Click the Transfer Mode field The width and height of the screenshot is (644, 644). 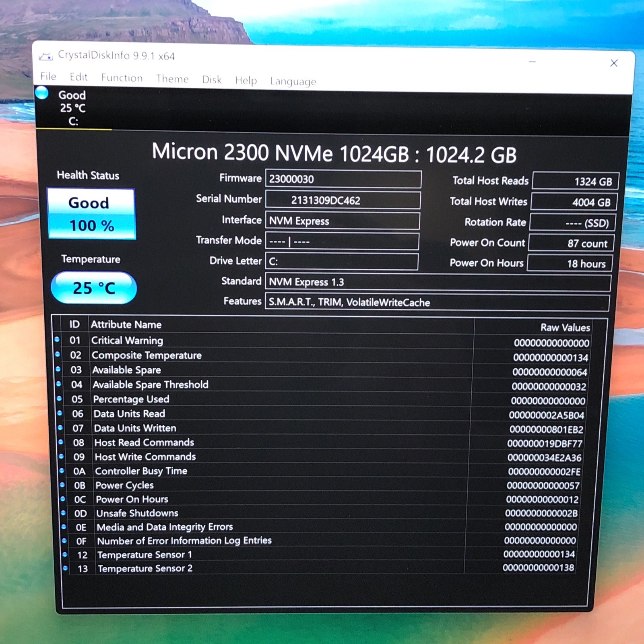342,241
